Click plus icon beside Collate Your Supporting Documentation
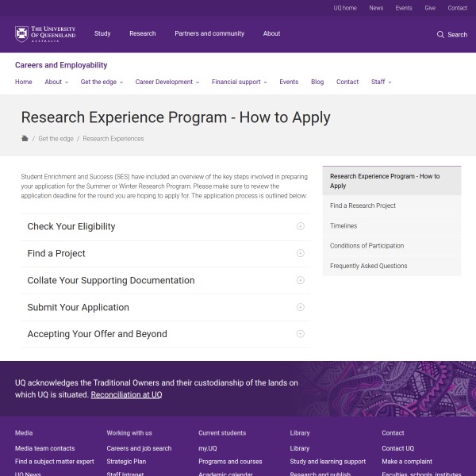This screenshot has width=476, height=476. point(300,280)
